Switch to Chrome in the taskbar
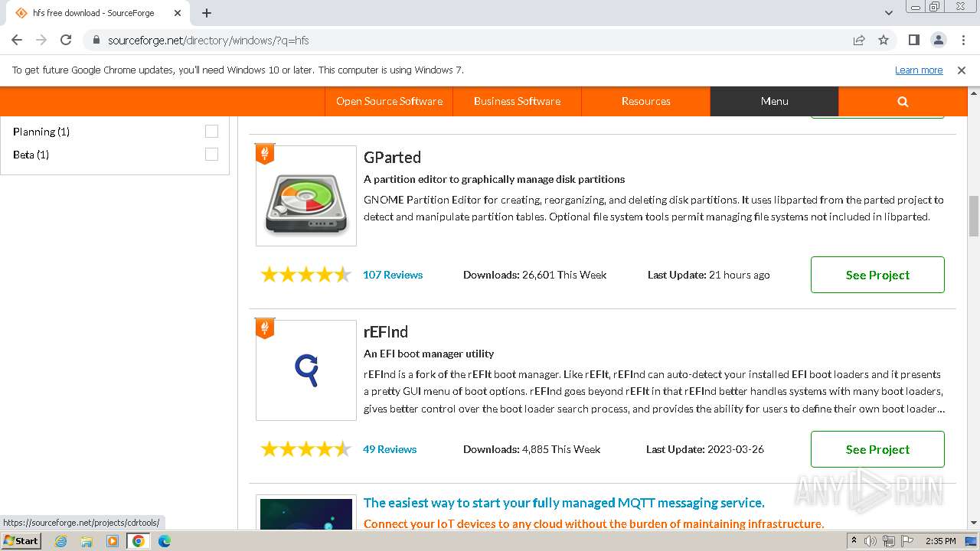 coord(139,540)
